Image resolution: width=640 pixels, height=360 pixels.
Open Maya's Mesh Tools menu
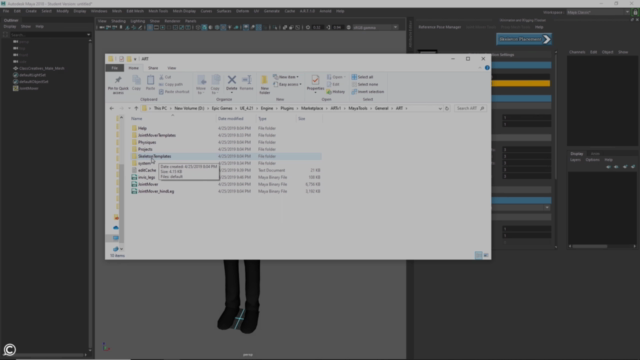click(158, 11)
